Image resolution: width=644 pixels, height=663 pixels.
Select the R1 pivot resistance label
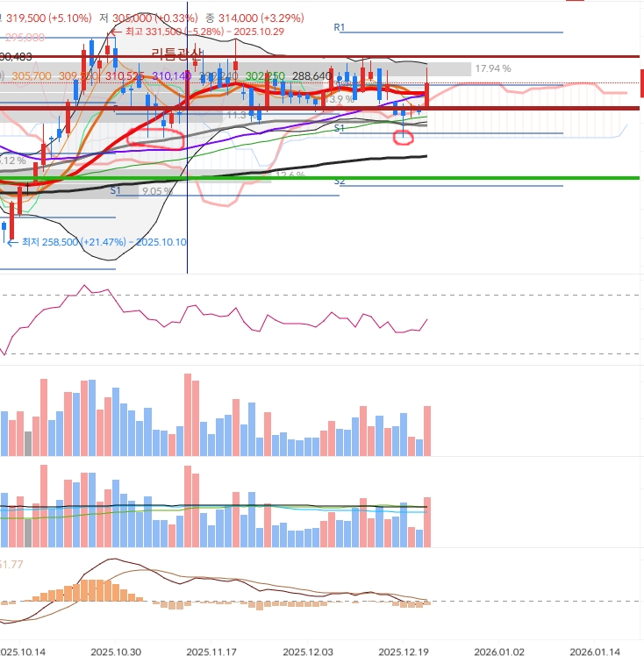[340, 28]
